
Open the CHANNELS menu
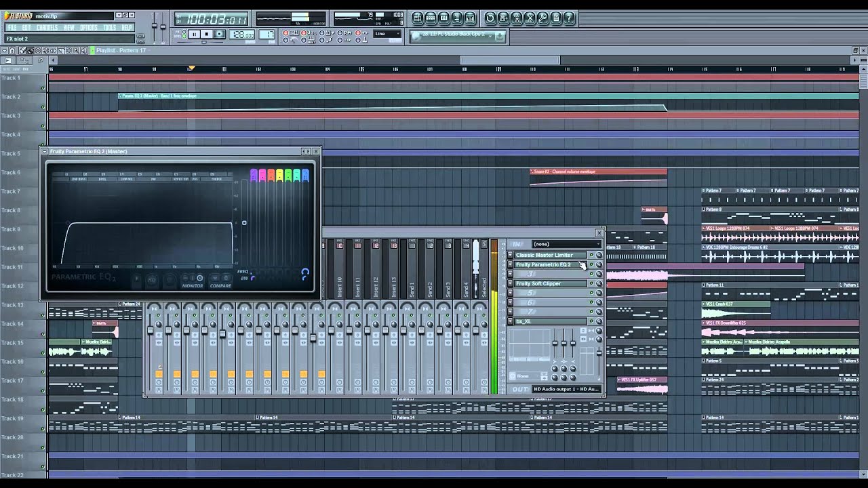point(47,28)
